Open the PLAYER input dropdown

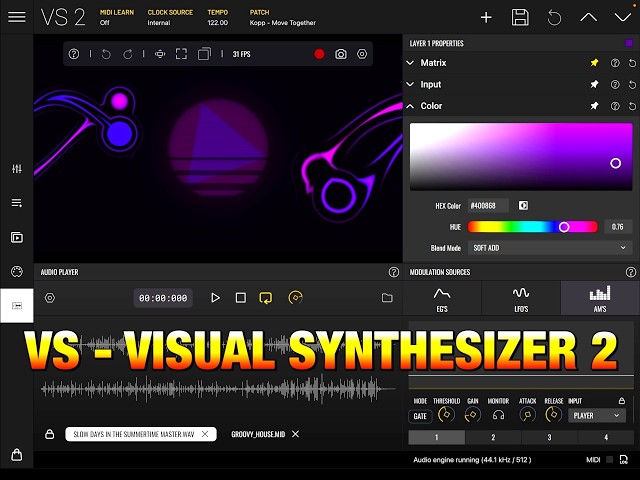click(596, 416)
